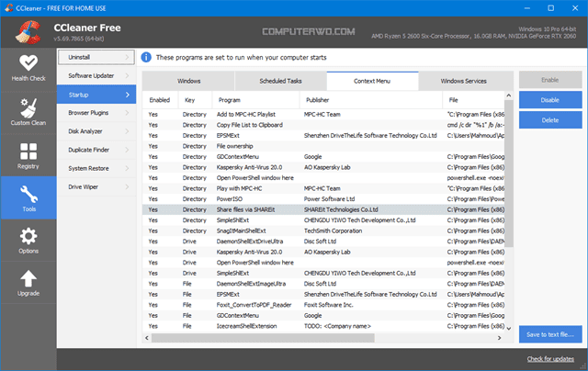Image resolution: width=588 pixels, height=371 pixels.
Task: Select the Startup tool entry
Action: click(96, 95)
